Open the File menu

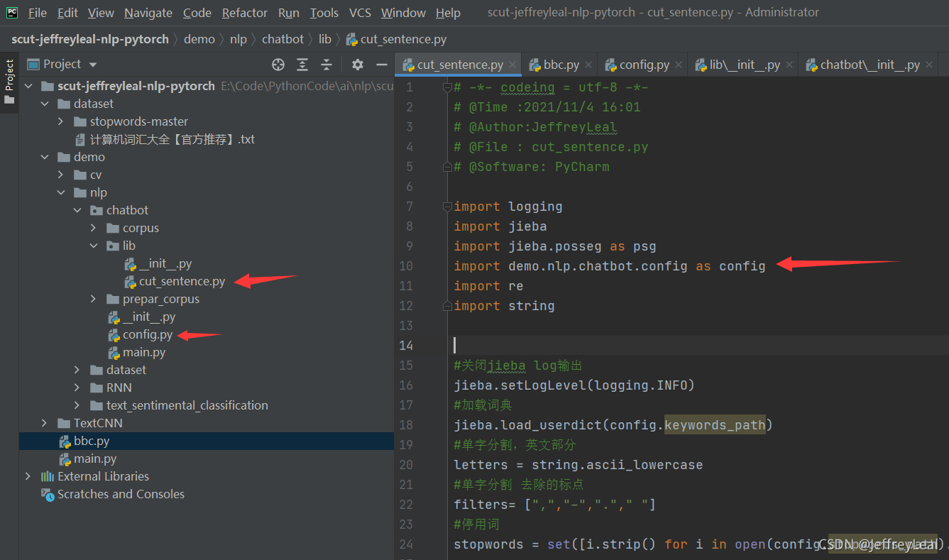[x=37, y=13]
